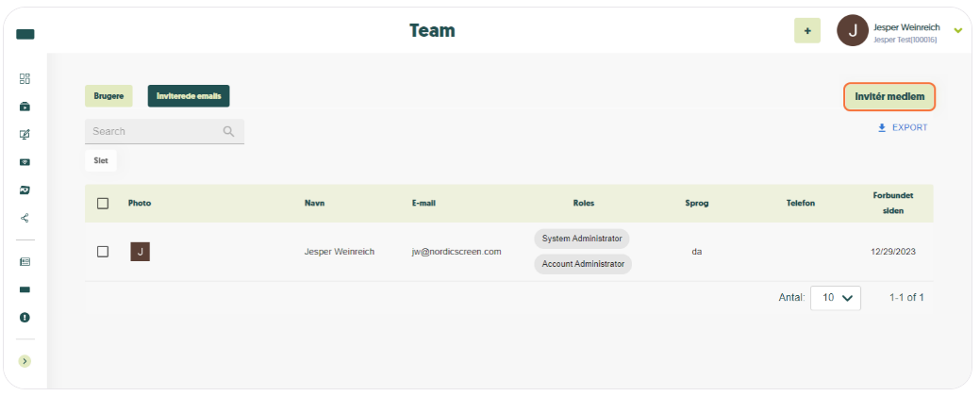This screenshot has width=980, height=396.
Task: Click the email 'jw@nordicscreen.com'
Action: pyautogui.click(x=457, y=252)
